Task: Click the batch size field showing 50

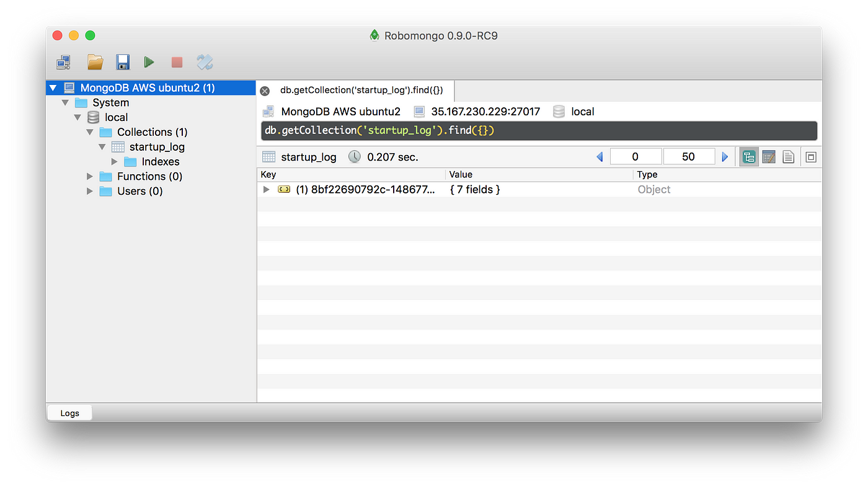Action: pos(689,157)
